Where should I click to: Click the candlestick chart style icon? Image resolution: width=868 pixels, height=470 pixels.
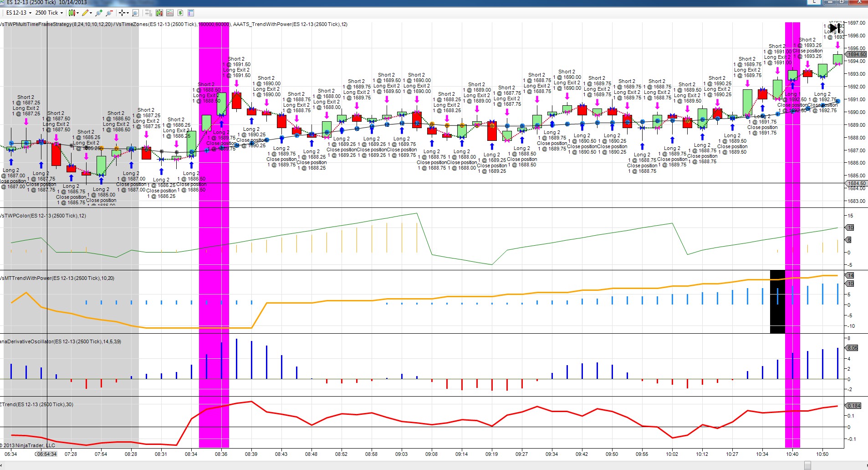pos(71,13)
